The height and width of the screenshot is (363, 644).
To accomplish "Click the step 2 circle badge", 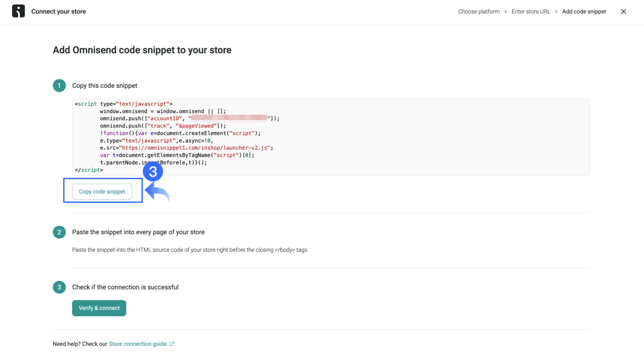I will click(59, 232).
